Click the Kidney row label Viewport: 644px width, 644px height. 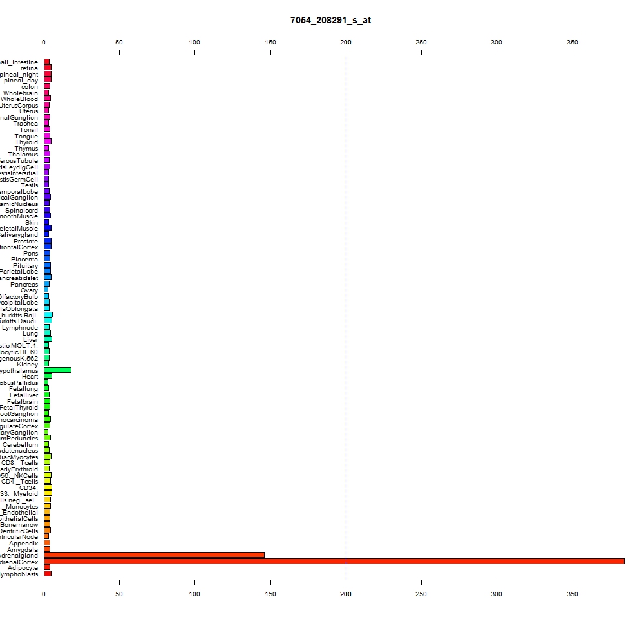point(27,365)
